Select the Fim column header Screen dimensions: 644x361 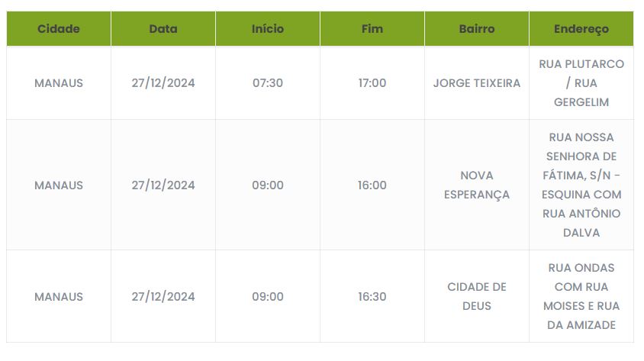pos(372,29)
